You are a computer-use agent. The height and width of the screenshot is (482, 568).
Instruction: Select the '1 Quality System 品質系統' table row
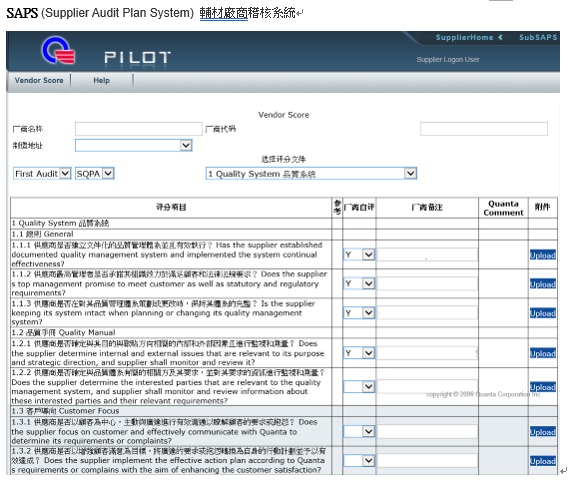pos(284,223)
